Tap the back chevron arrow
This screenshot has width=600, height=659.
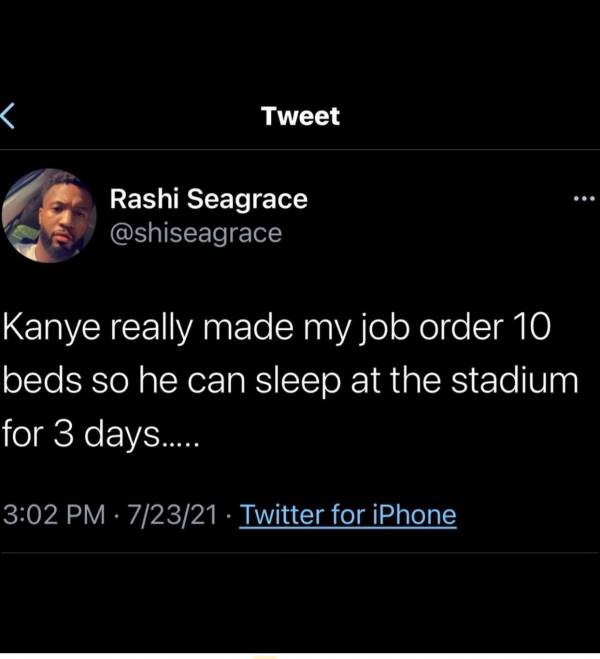click(x=7, y=117)
